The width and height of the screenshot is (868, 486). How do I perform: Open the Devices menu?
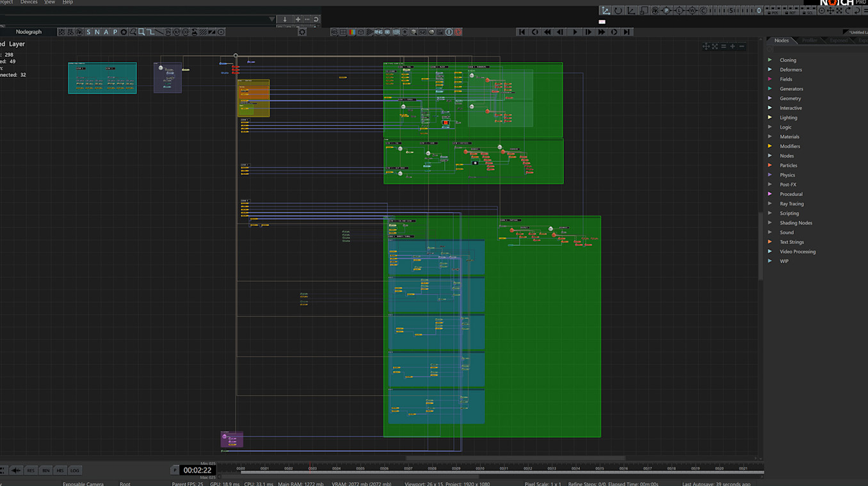(29, 3)
